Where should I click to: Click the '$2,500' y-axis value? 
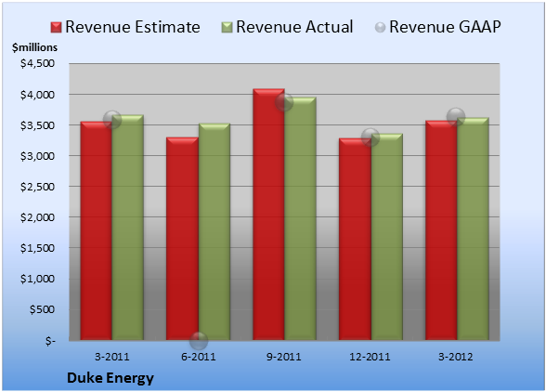point(37,187)
